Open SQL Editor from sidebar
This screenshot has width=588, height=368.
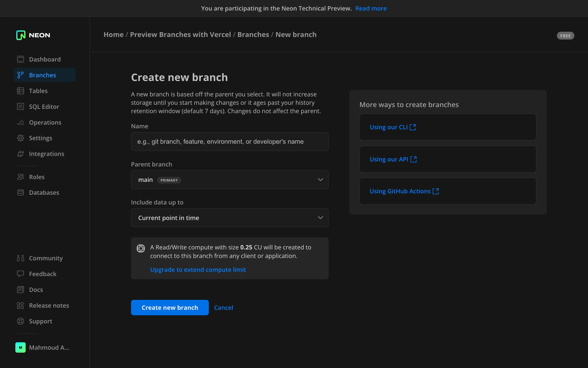coord(45,107)
